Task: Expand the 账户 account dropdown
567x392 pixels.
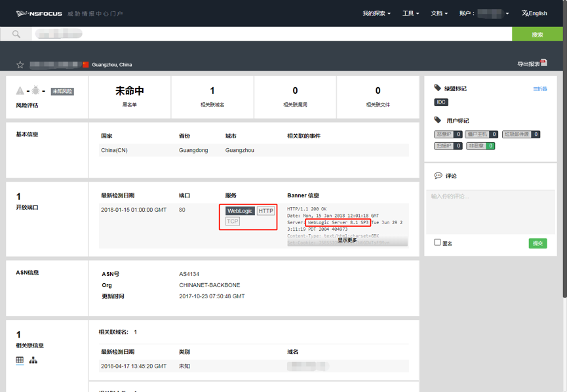Action: point(484,13)
